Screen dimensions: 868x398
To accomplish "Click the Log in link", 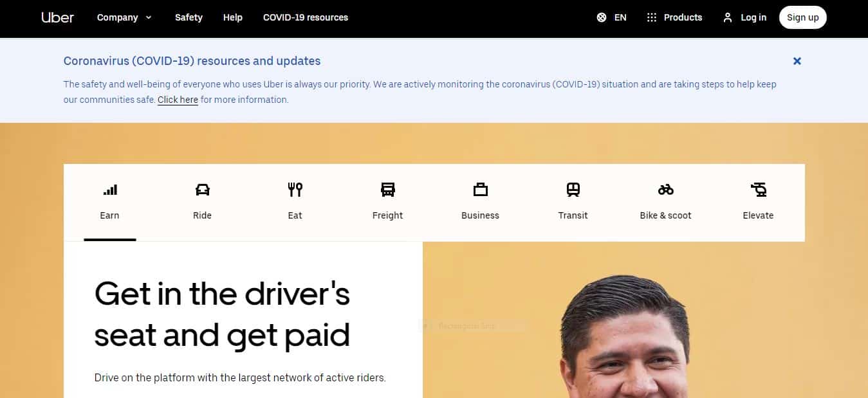I will coord(753,17).
